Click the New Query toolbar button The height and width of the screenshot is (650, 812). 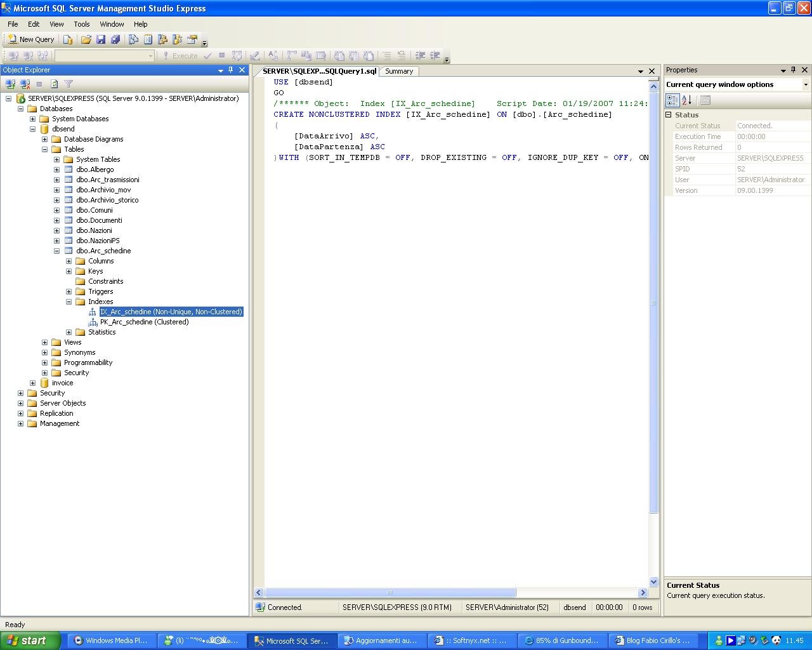(30, 39)
